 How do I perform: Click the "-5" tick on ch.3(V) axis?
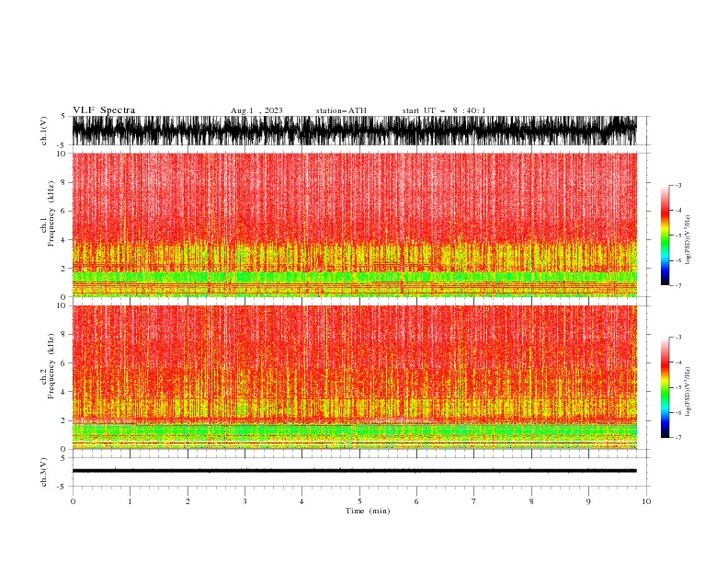pos(62,487)
